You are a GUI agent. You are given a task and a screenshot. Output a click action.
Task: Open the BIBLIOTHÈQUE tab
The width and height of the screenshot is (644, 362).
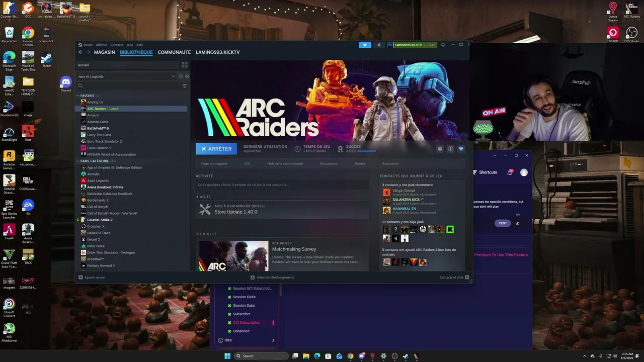tap(136, 52)
